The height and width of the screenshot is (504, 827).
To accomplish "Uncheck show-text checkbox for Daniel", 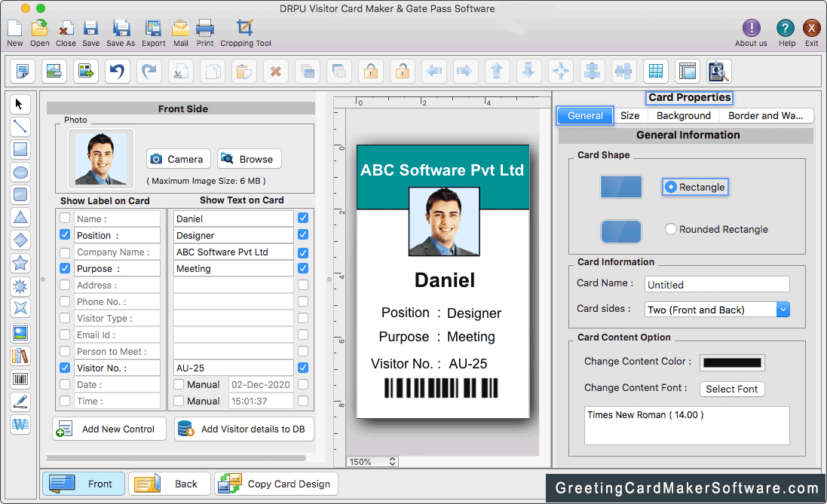I will point(303,218).
